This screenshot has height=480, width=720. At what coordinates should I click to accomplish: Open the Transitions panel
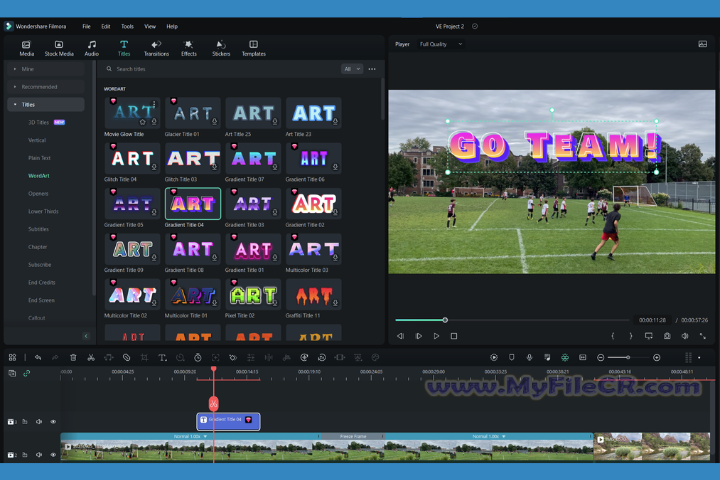(156, 47)
